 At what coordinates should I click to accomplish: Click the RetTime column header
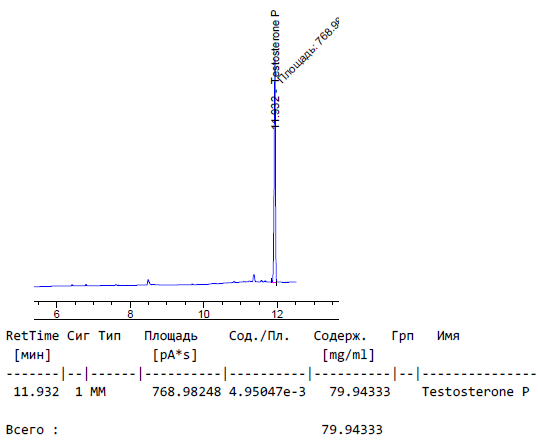click(x=32, y=336)
